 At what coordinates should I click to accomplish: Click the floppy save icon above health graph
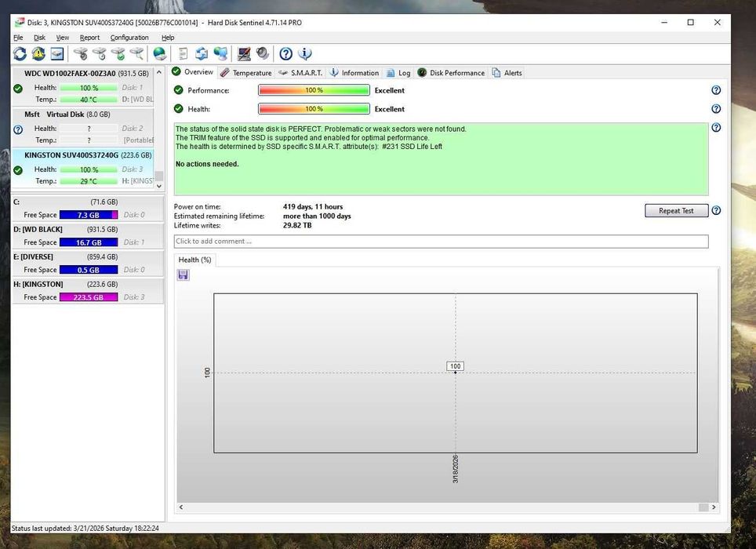point(184,274)
